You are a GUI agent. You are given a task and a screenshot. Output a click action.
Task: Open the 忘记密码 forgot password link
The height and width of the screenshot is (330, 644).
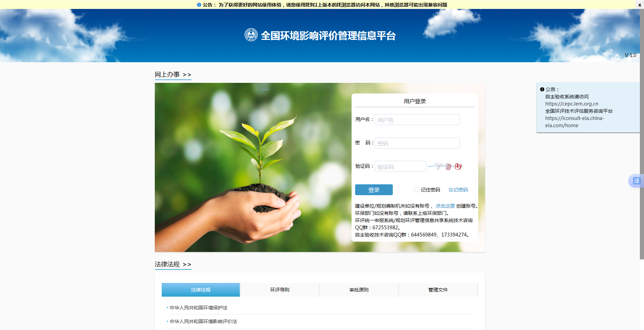(x=458, y=190)
